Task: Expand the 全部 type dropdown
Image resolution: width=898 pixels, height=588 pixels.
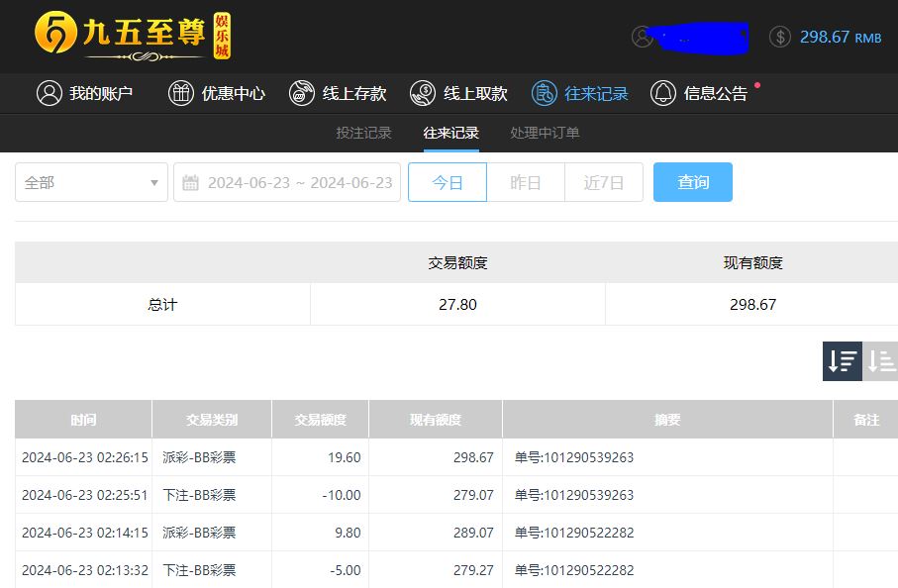Action: click(91, 182)
